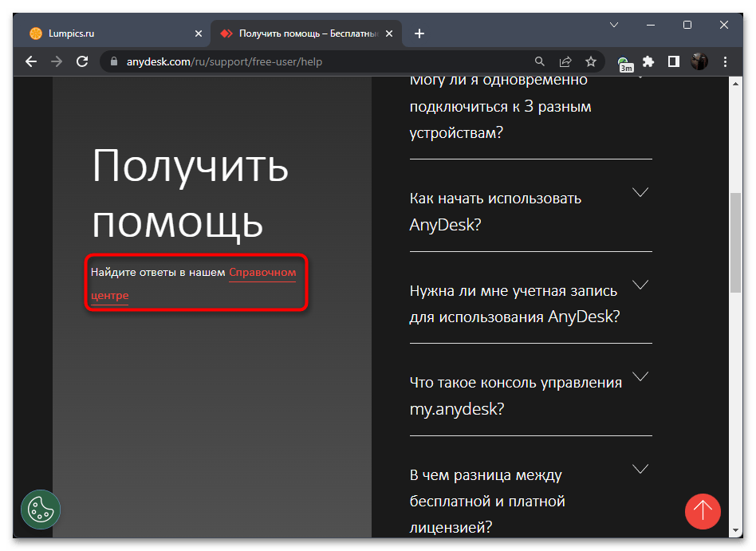Toggle the browser side panel
Image resolution: width=756 pixels, height=551 pixels.
[674, 61]
